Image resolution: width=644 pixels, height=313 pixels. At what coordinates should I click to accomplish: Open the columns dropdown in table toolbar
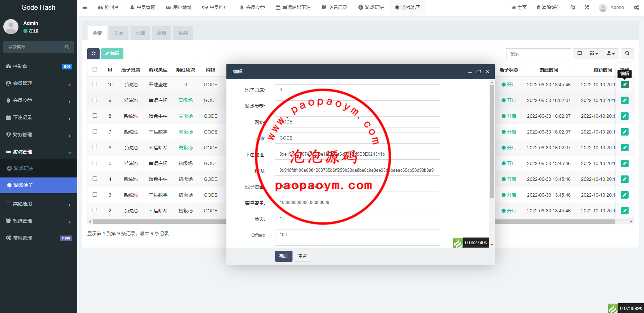click(594, 54)
